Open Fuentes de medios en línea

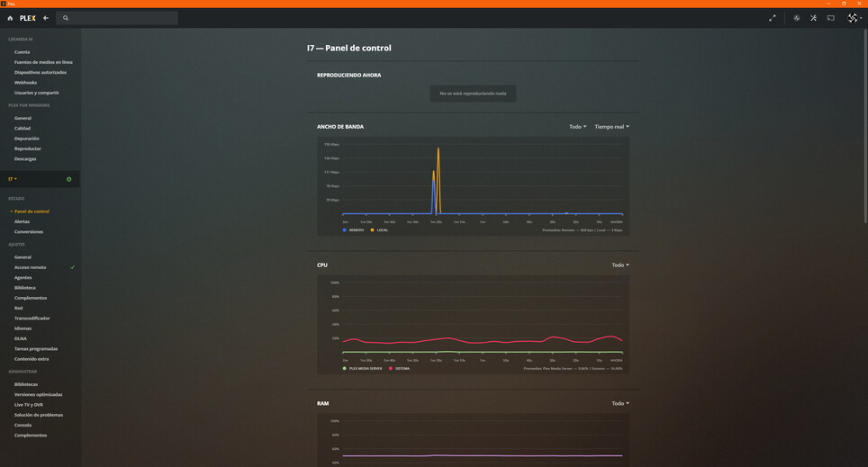click(x=43, y=62)
